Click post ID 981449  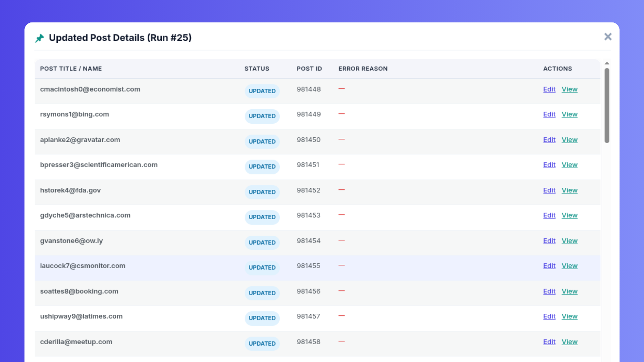click(x=309, y=114)
